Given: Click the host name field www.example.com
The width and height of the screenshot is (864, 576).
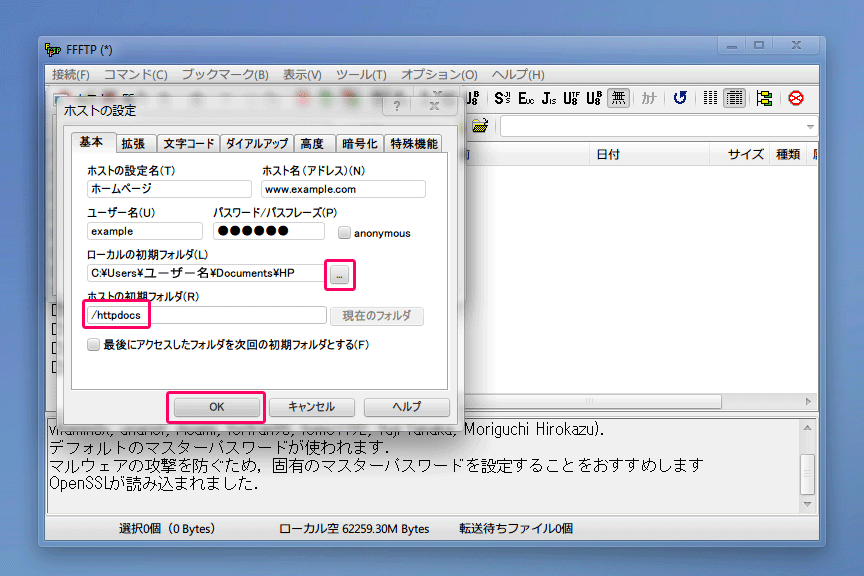Looking at the screenshot, I should click(343, 189).
